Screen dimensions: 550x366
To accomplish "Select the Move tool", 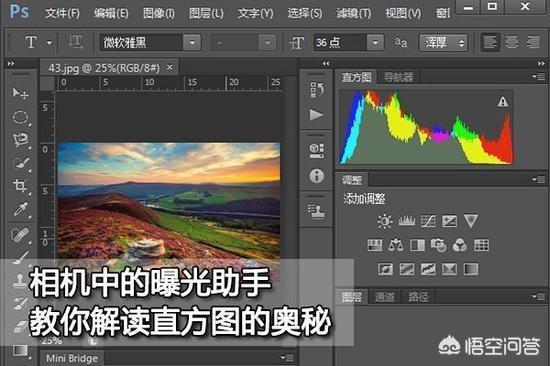I will click(x=20, y=93).
